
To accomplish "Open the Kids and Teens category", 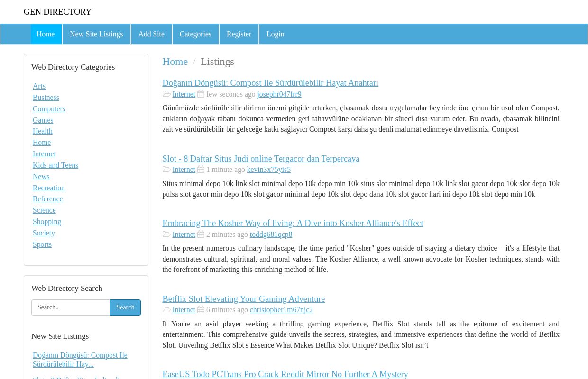I will 55,165.
